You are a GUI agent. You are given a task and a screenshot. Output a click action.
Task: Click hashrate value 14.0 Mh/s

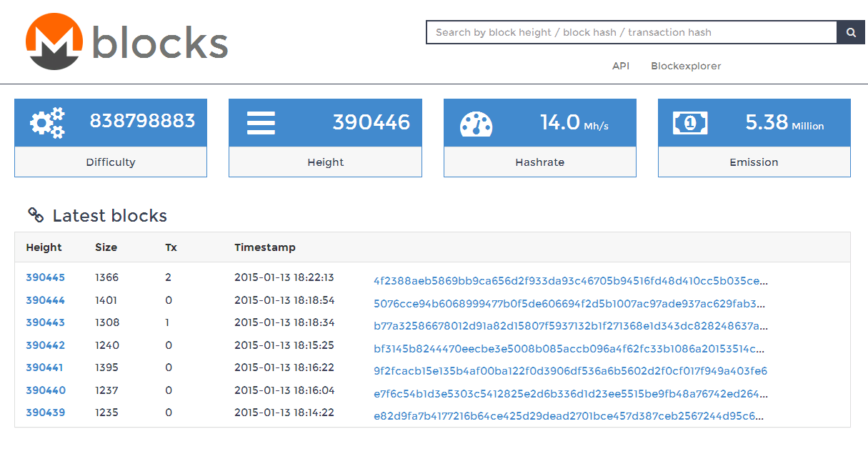click(x=574, y=123)
